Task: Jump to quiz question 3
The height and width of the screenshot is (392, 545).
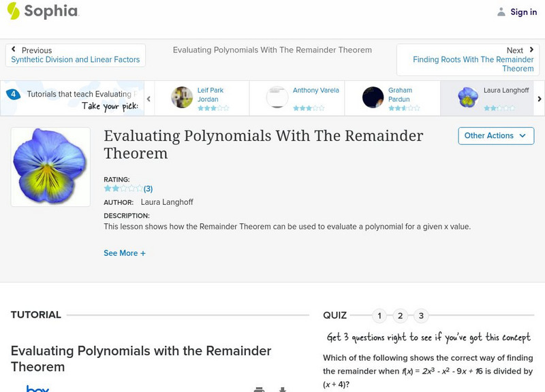Action: [421, 315]
